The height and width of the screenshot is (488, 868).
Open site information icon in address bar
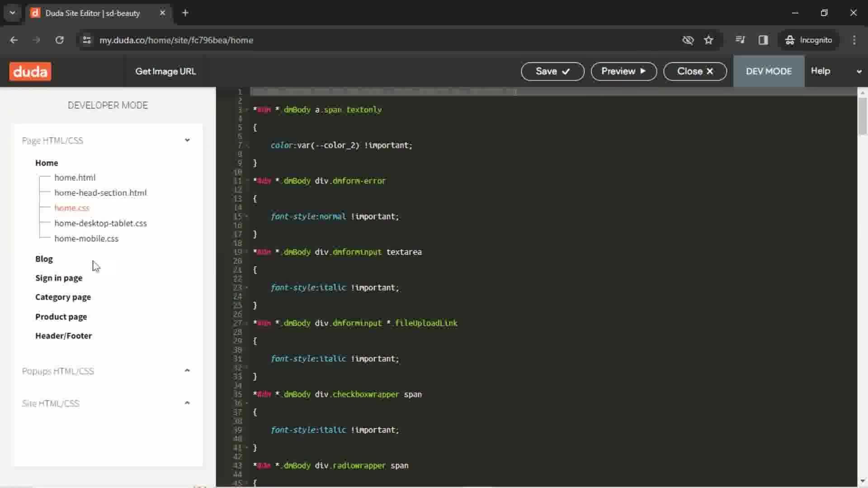click(x=86, y=40)
